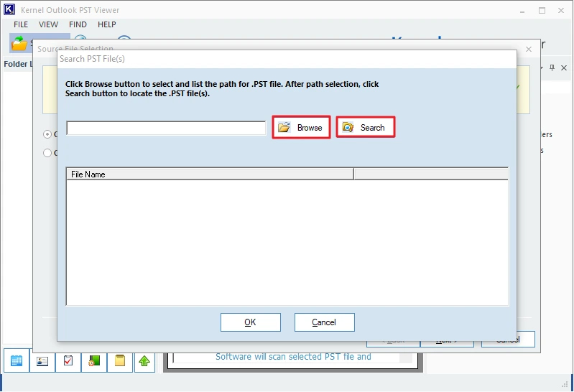
Task: Click the File Name column header
Action: pos(210,174)
